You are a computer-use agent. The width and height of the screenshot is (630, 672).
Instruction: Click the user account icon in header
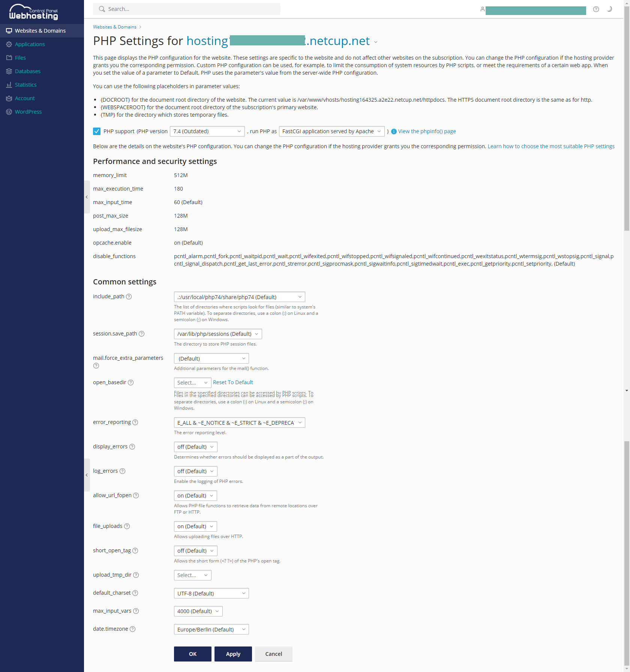482,9
